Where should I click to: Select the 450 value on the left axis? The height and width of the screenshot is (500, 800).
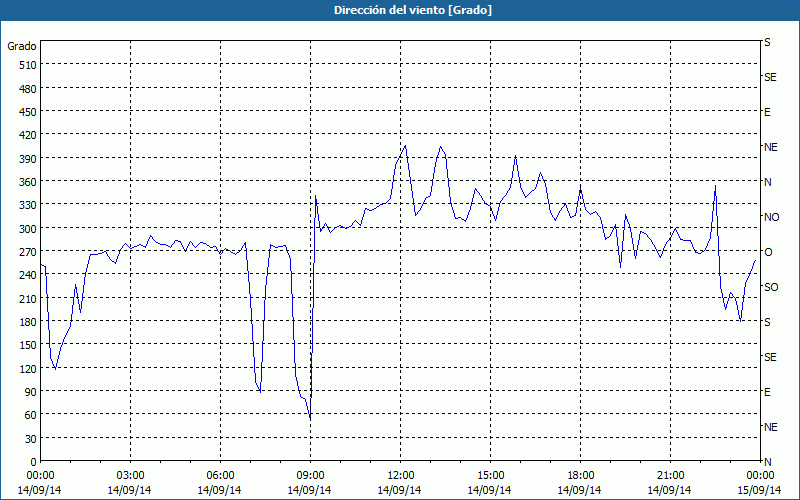[28, 112]
